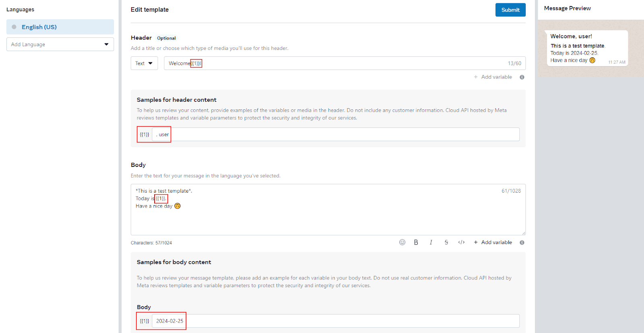Toggle italic formatting in the body toolbar
The image size is (644, 333).
(x=431, y=242)
